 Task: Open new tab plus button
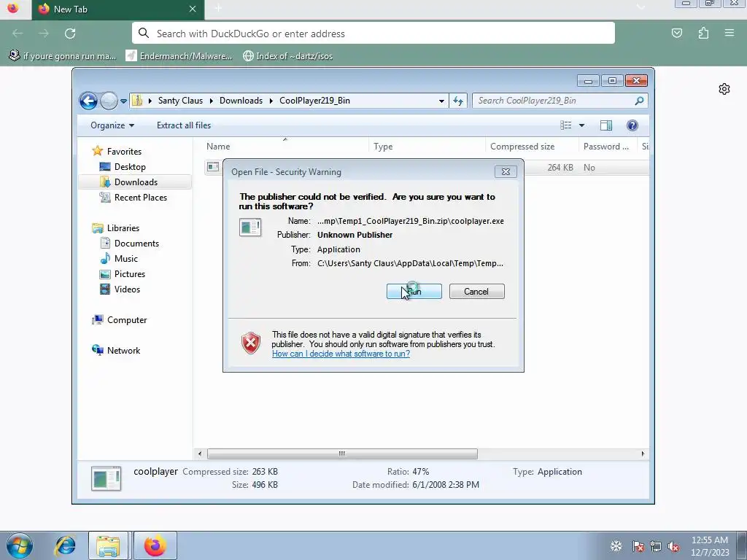click(218, 9)
